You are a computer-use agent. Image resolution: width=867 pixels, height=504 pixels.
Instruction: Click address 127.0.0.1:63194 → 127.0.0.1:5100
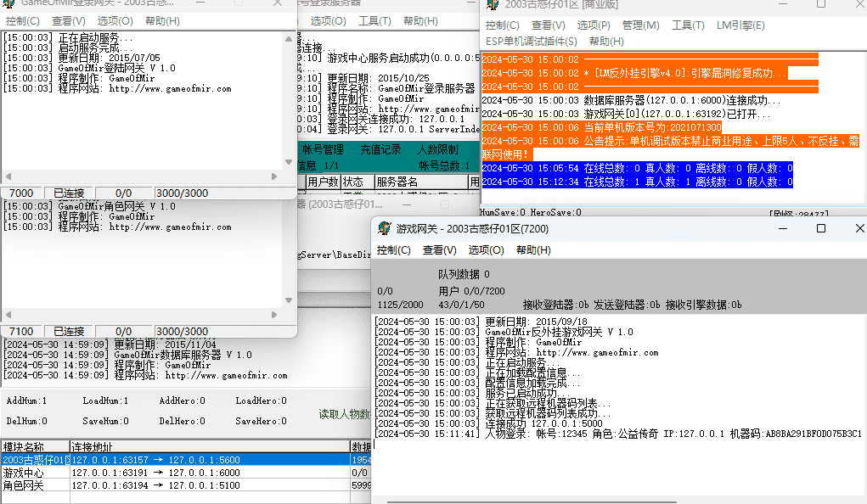(156, 485)
